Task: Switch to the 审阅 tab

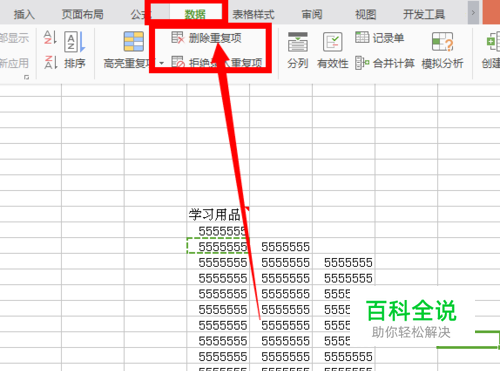Action: [312, 14]
